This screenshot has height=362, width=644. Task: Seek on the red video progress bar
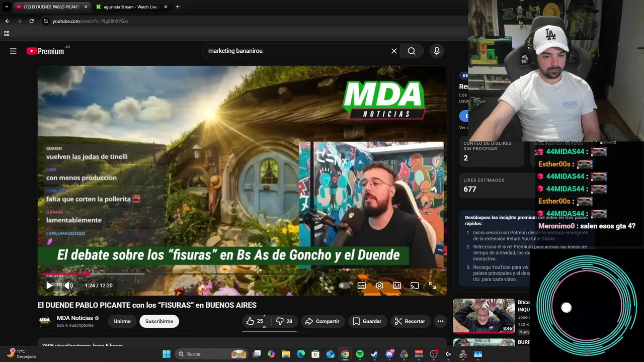click(242, 274)
